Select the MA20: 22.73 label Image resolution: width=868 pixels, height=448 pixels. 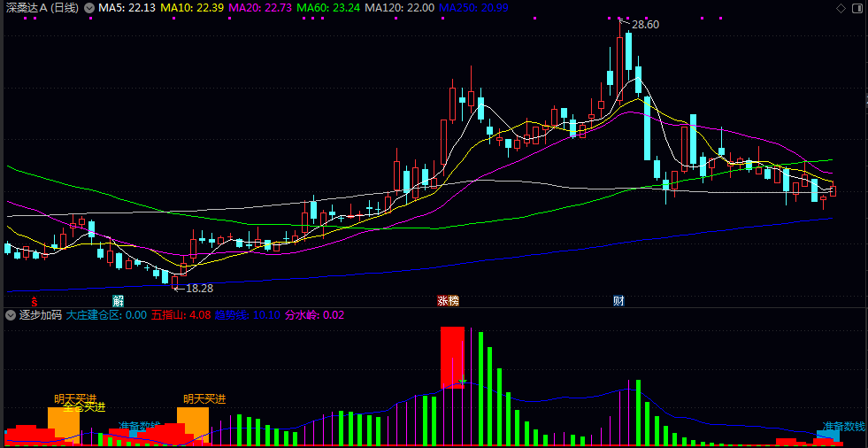tap(260, 8)
